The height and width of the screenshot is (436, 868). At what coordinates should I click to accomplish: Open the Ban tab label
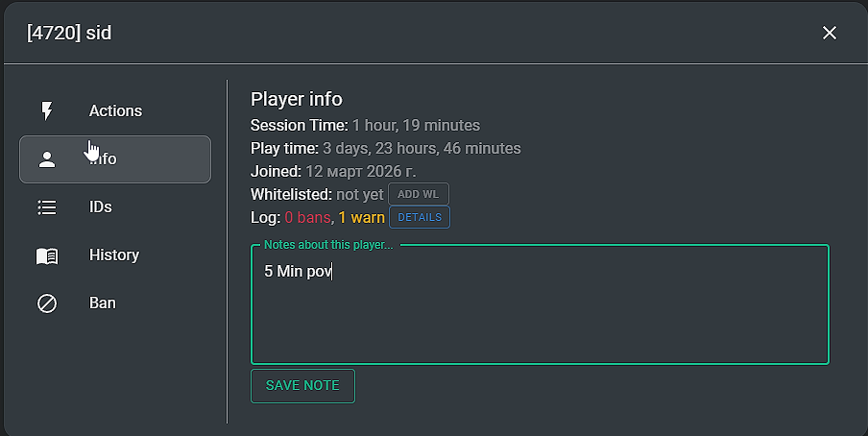103,303
